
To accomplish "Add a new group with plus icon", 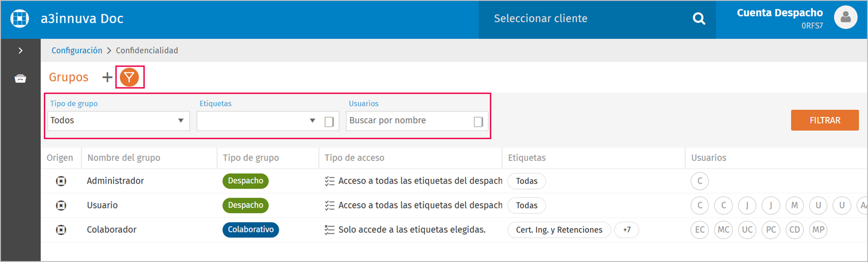I will (107, 77).
